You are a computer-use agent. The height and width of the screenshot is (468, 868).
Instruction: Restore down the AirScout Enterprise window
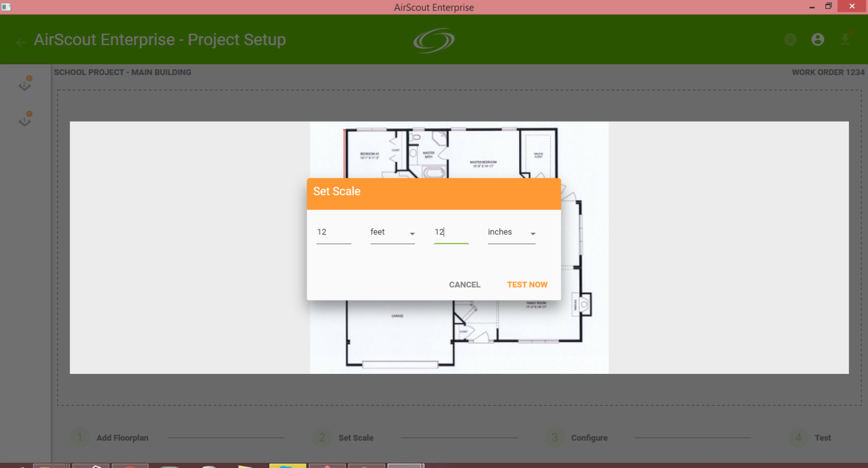pos(828,6)
